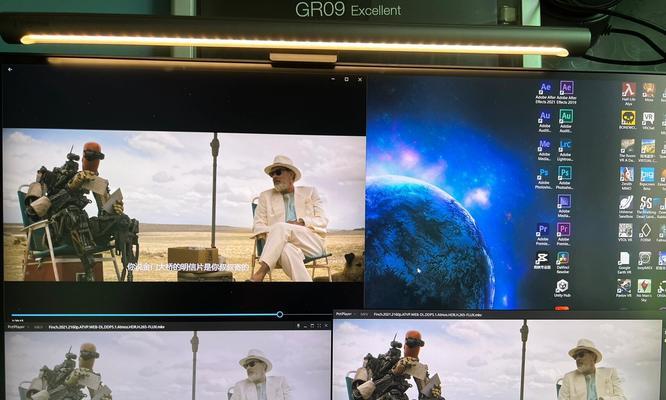Launch the blue Pr Adobe Premiere shortcut

[543, 234]
